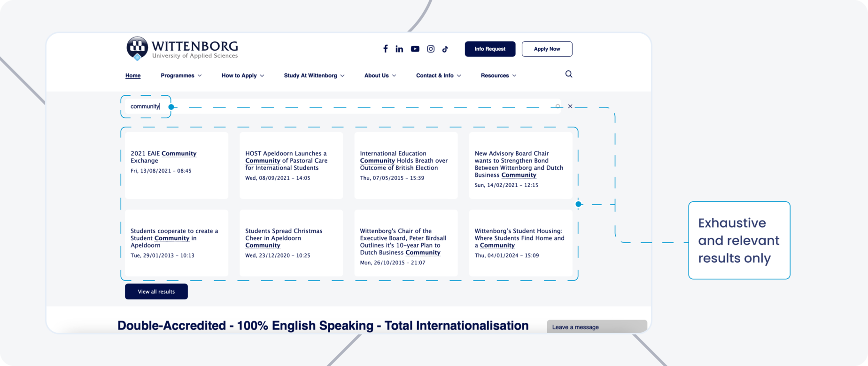Click the 'Double-Accredited - 100% English Speaking' heading
868x366 pixels.
point(323,325)
